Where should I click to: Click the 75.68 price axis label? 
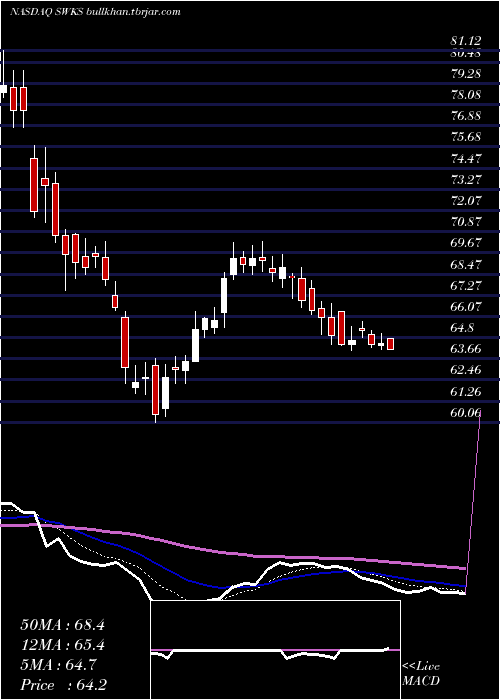coord(466,137)
